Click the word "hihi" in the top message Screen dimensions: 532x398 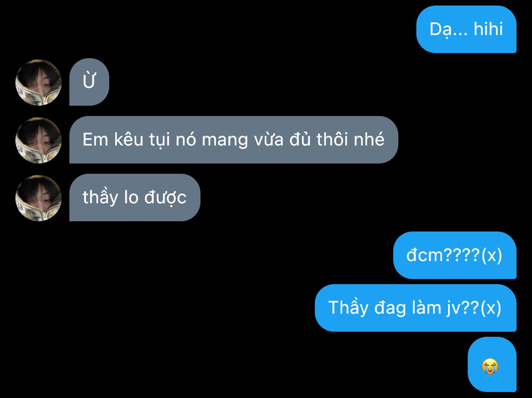pyautogui.click(x=488, y=29)
